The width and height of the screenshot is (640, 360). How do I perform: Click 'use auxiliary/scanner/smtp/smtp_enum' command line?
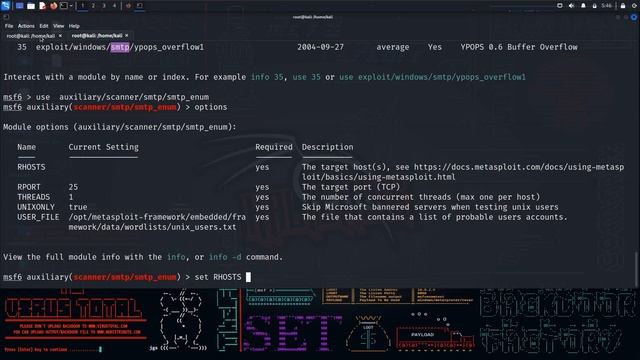[122, 97]
